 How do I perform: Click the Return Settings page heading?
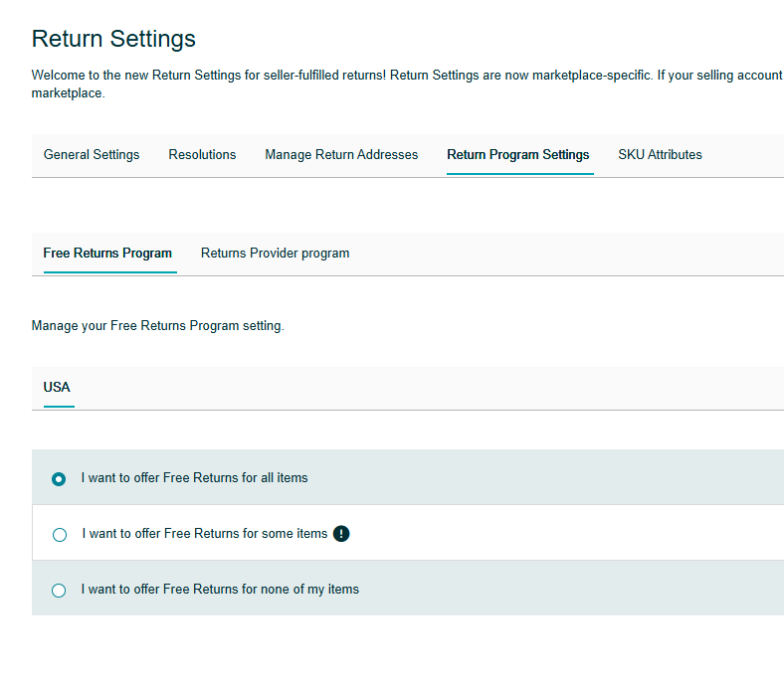(113, 39)
